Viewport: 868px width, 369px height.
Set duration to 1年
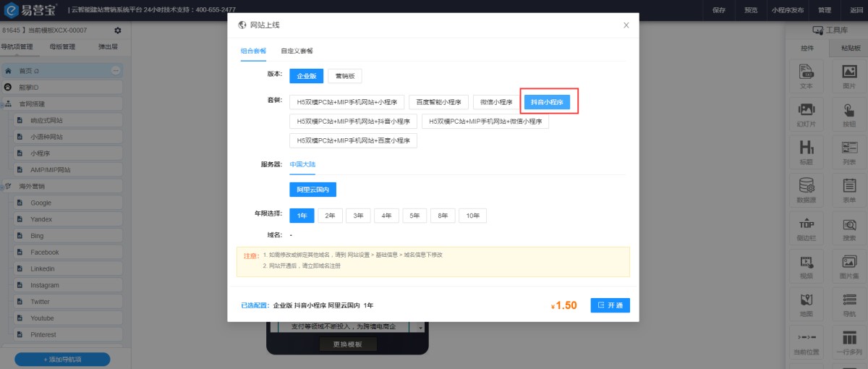click(x=302, y=216)
